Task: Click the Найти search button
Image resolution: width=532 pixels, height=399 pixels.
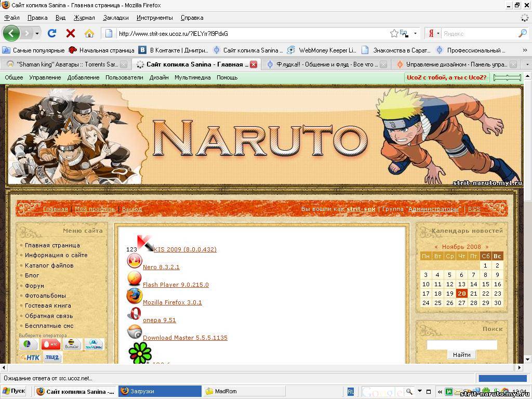Action: [461, 355]
